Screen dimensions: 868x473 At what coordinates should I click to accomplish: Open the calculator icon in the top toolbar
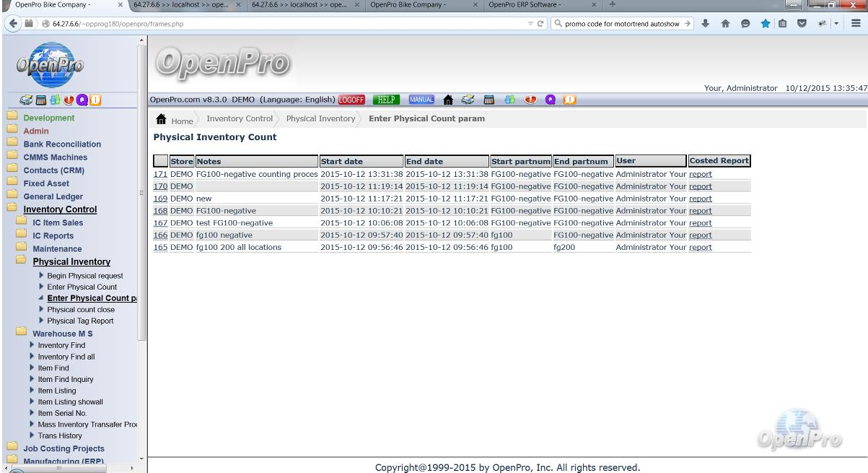coord(488,99)
